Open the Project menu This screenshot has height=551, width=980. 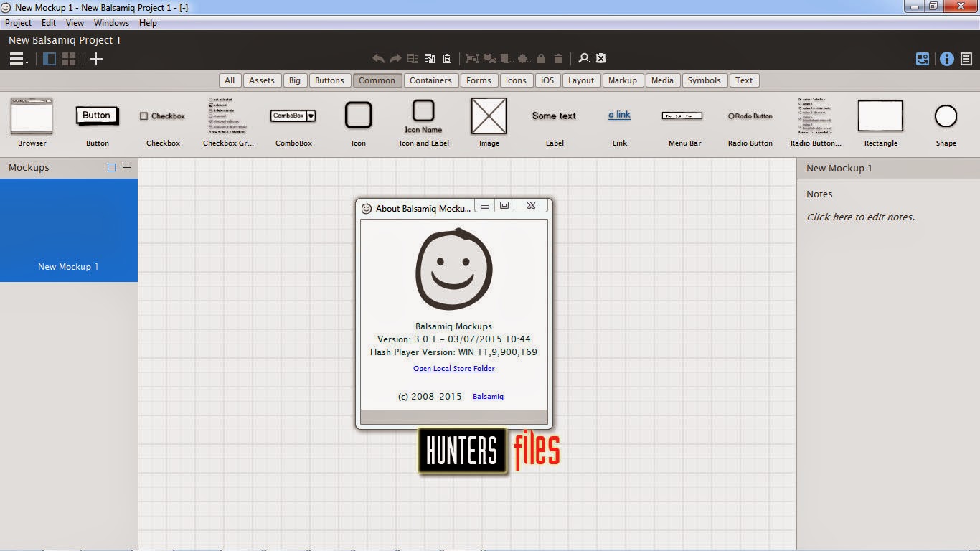pos(19,23)
